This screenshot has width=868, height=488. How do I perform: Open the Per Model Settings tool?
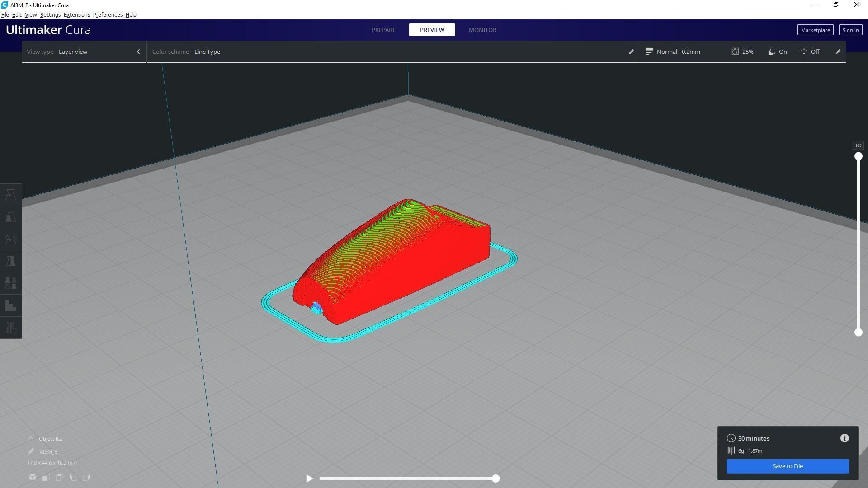[11, 283]
